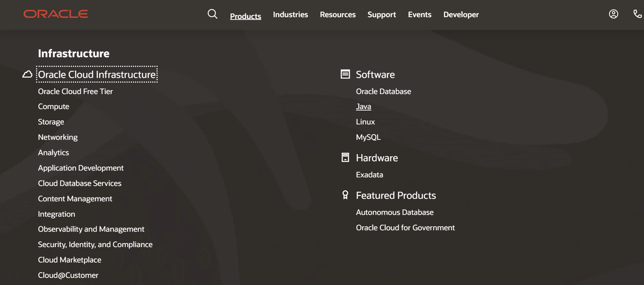Click the Software heading link
This screenshot has width=644, height=285.
(375, 74)
